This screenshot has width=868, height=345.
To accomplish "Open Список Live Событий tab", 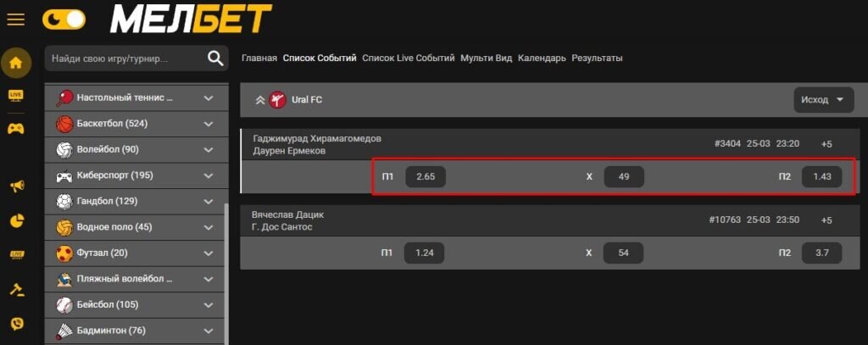I will [409, 58].
